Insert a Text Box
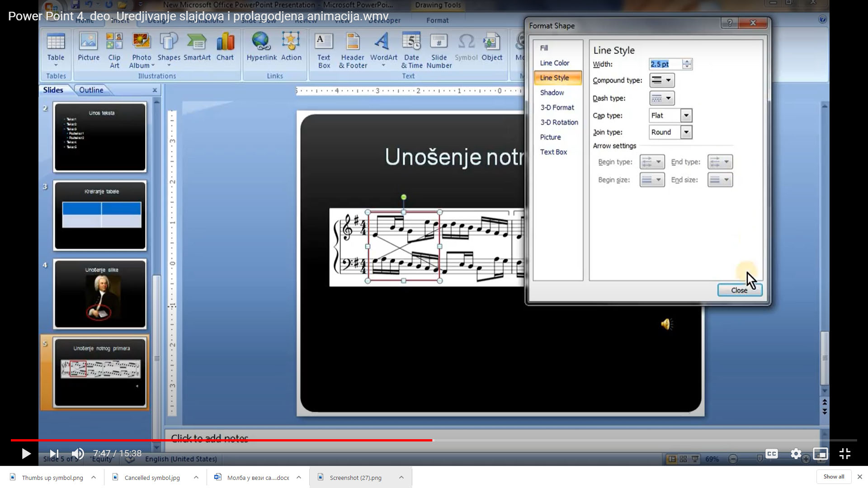Viewport: 868px width, 488px height. (324, 50)
